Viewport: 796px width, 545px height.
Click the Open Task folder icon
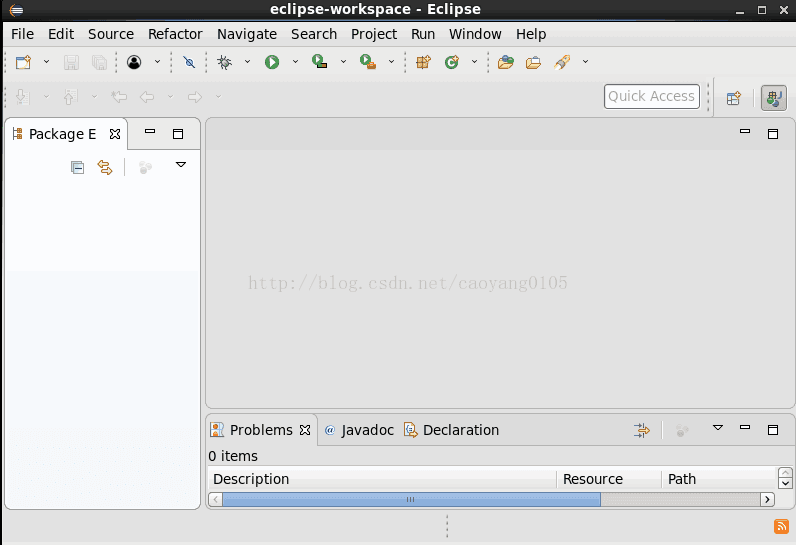tap(533, 62)
